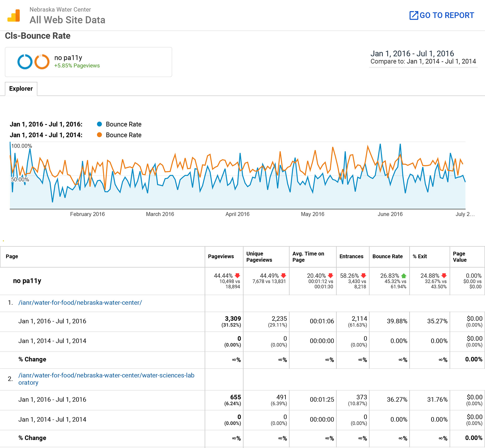Click the orange donut chart icon

coord(42,62)
